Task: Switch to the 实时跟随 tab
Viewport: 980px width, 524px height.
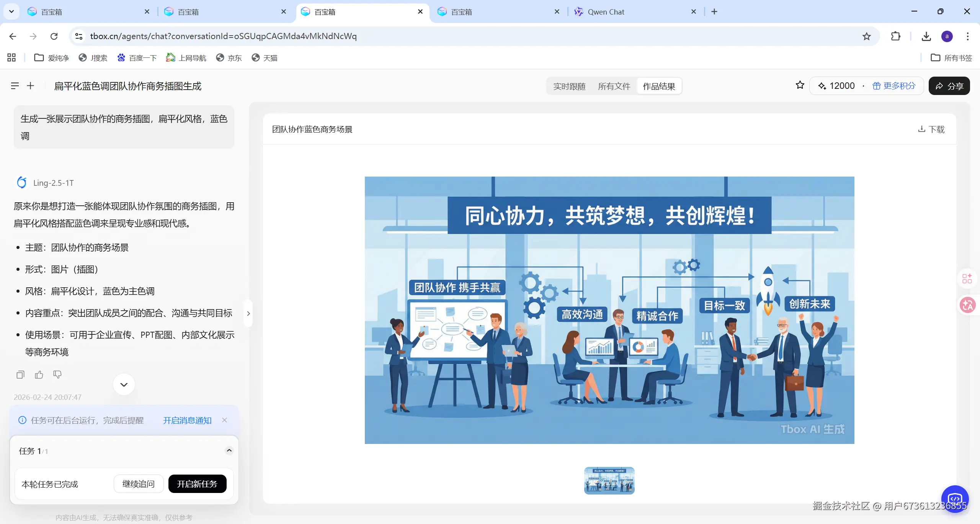Action: tap(569, 86)
